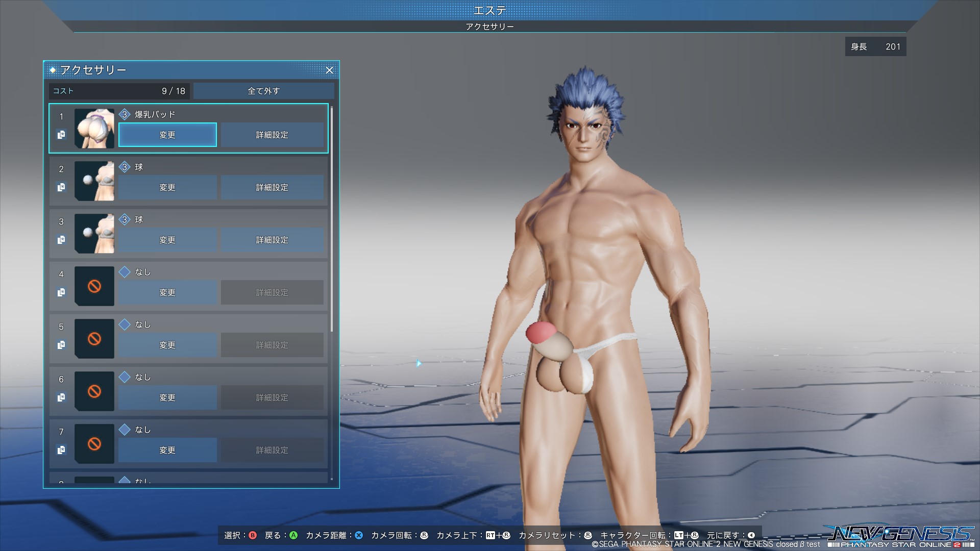Click the empty-slot icon in slot 7
The image size is (980, 551).
[x=94, y=444]
